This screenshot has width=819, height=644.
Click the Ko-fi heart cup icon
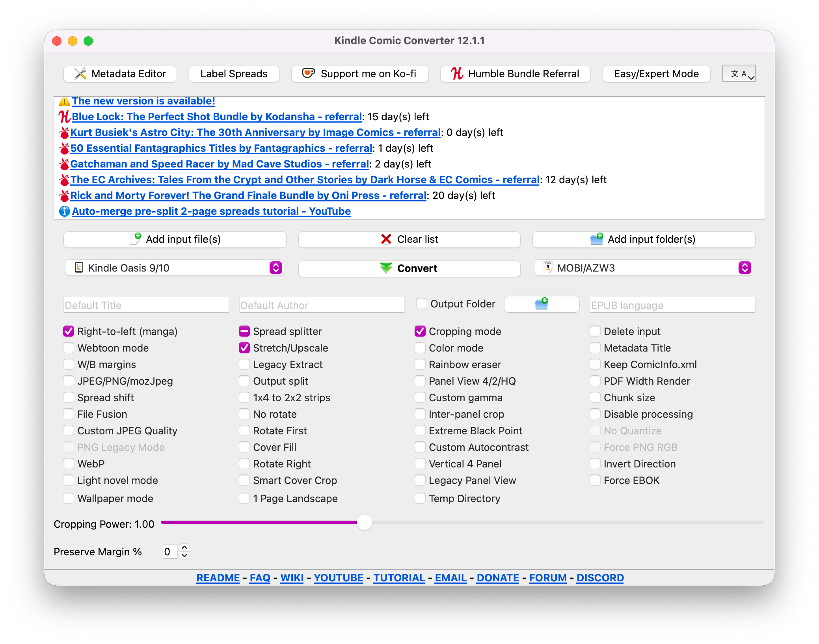[308, 73]
